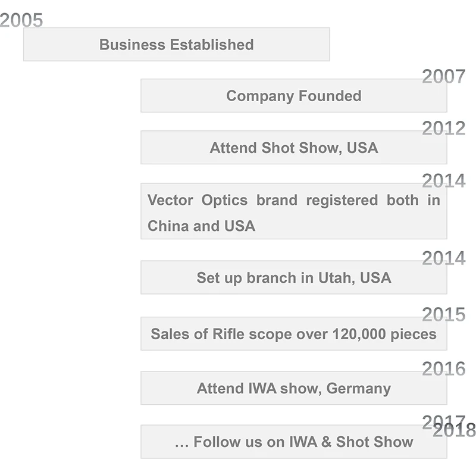
Task: Click the 2005 year label
Action: [x=22, y=20]
